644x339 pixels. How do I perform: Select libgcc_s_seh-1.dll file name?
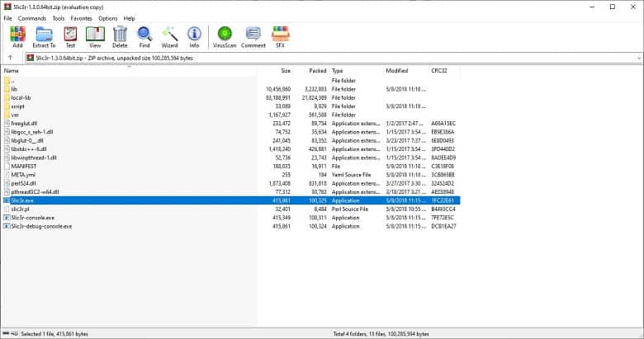32,132
